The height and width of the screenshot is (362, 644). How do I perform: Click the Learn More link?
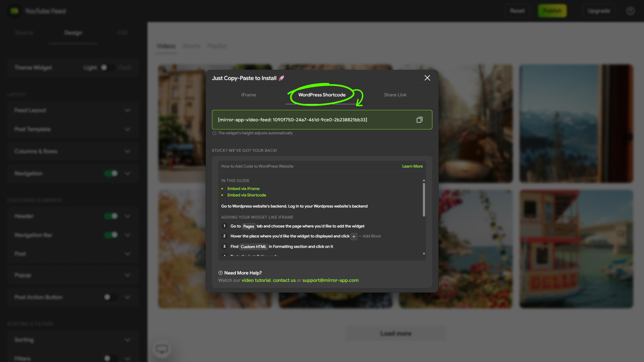coord(412,166)
